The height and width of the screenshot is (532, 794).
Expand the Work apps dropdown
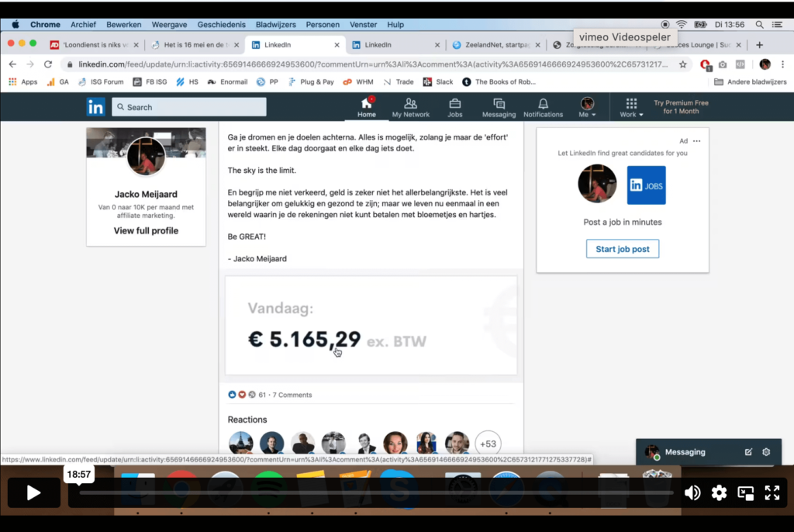pos(631,108)
